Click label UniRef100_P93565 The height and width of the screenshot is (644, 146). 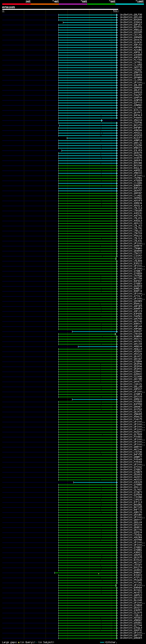[131, 402]
